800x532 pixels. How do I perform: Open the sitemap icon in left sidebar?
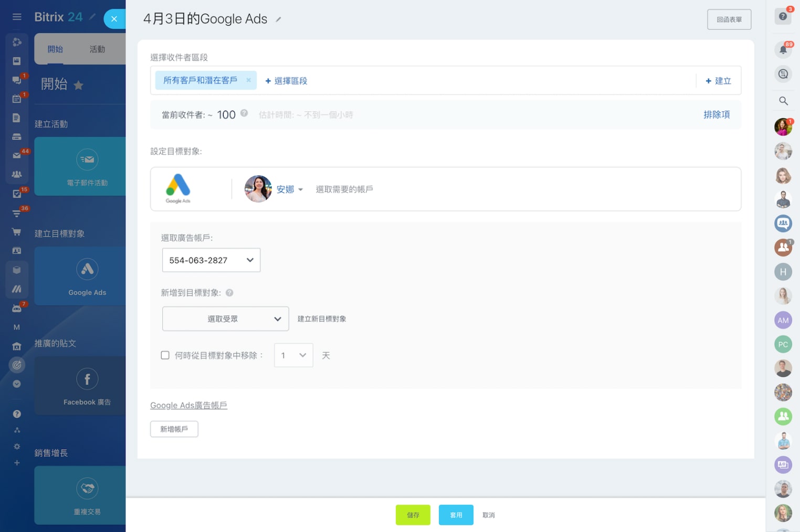tap(17, 430)
